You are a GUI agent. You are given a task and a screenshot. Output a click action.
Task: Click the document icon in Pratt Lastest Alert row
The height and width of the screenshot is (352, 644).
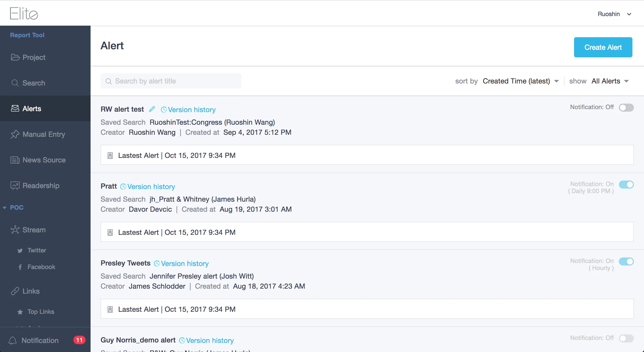point(110,232)
